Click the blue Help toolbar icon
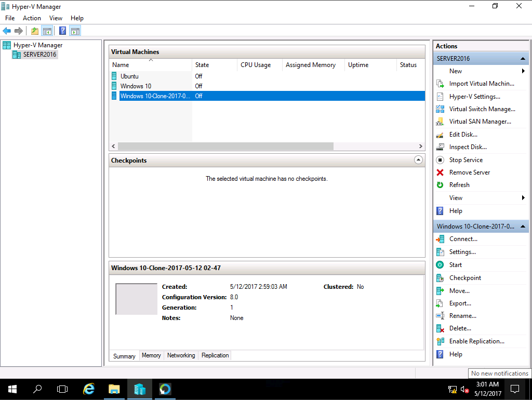 click(63, 31)
